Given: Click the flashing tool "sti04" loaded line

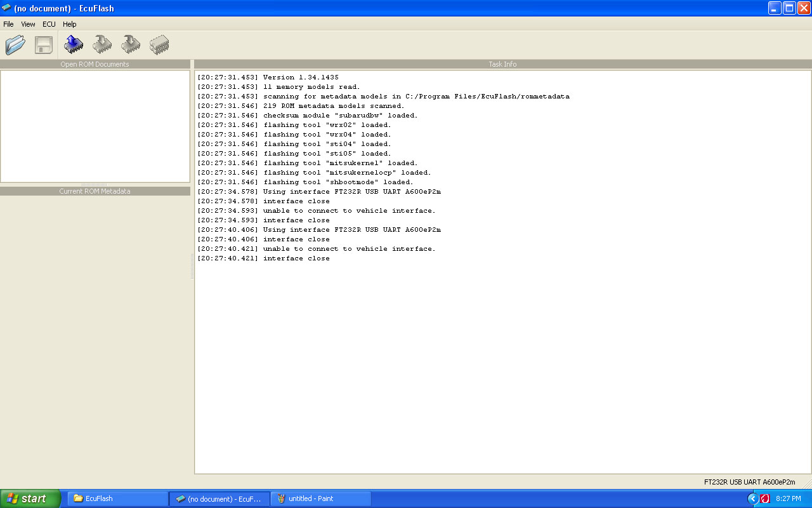Looking at the screenshot, I should [294, 144].
